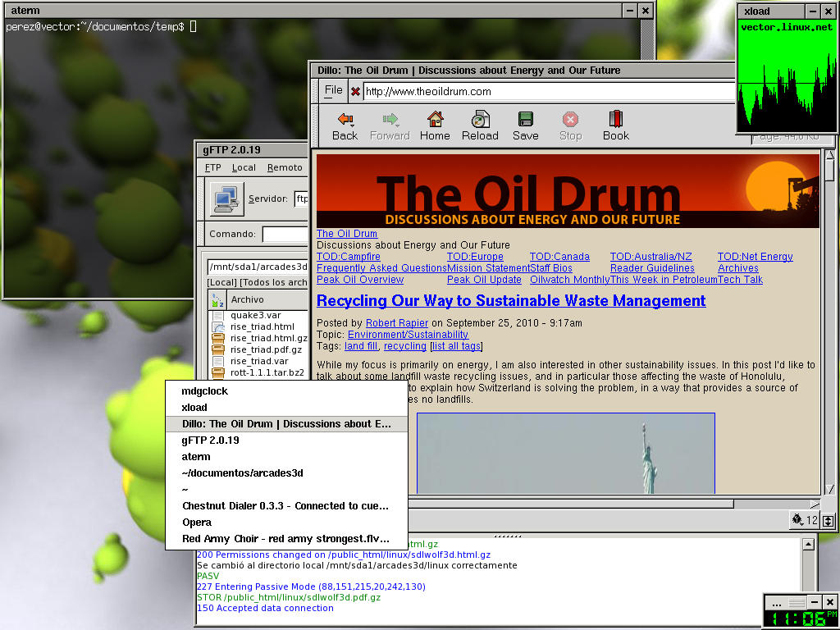Screen dimensions: 840x630
Task: Click Dillo's horizontal scrollbar
Action: click(x=571, y=504)
